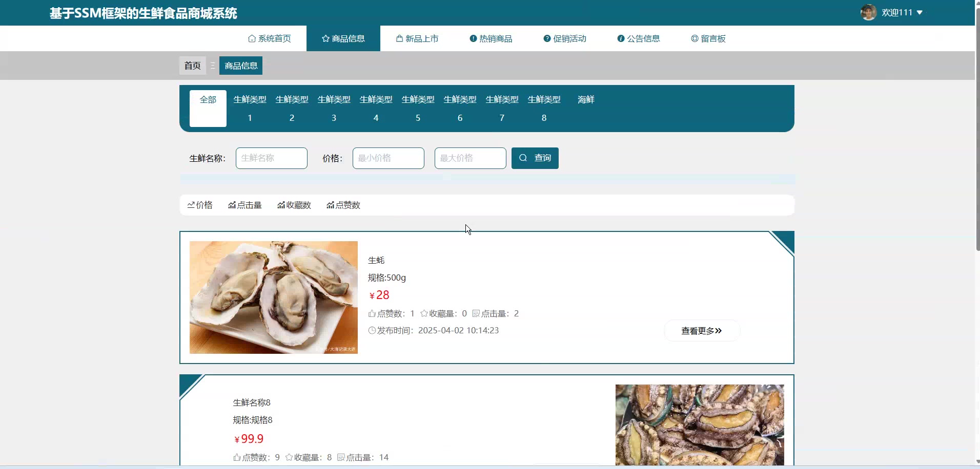The height and width of the screenshot is (469, 980).
Task: Click the 生蚝 product title
Action: pyautogui.click(x=376, y=260)
